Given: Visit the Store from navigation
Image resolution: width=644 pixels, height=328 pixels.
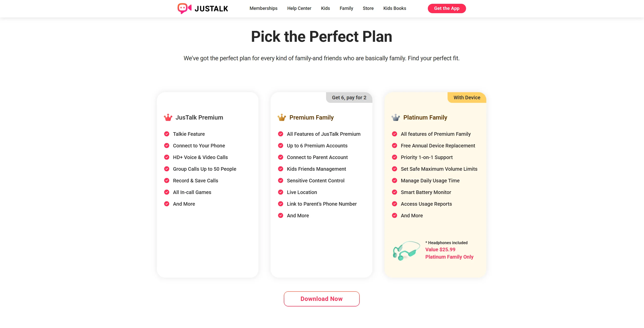Looking at the screenshot, I should (x=368, y=8).
